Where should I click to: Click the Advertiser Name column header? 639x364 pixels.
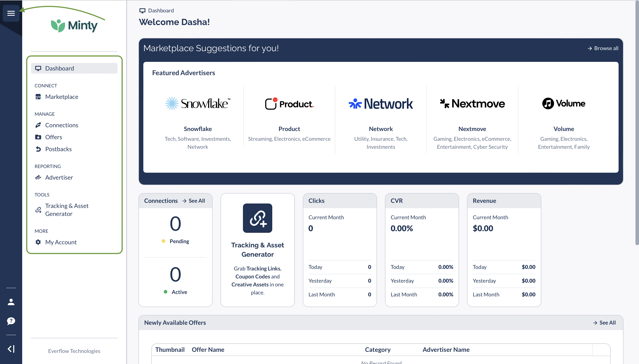[x=446, y=350]
